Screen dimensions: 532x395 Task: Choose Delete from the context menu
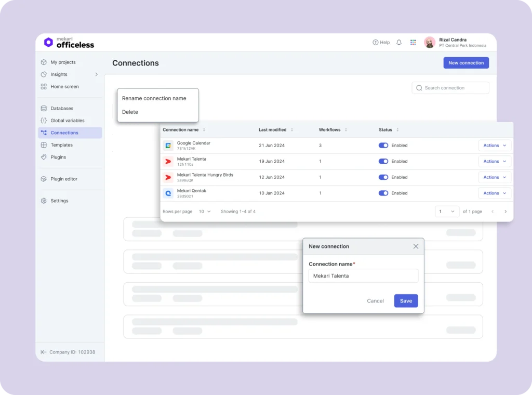click(x=130, y=112)
